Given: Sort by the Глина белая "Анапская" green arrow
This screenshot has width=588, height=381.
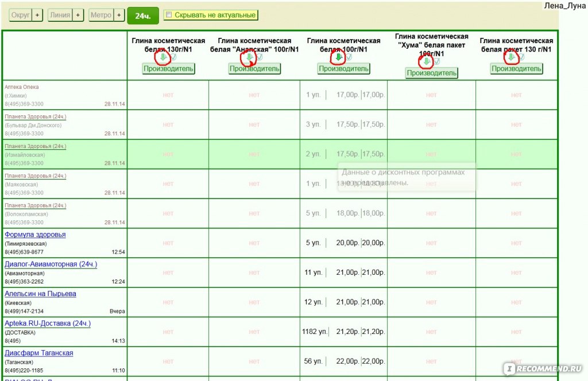Looking at the screenshot, I should pyautogui.click(x=249, y=57).
